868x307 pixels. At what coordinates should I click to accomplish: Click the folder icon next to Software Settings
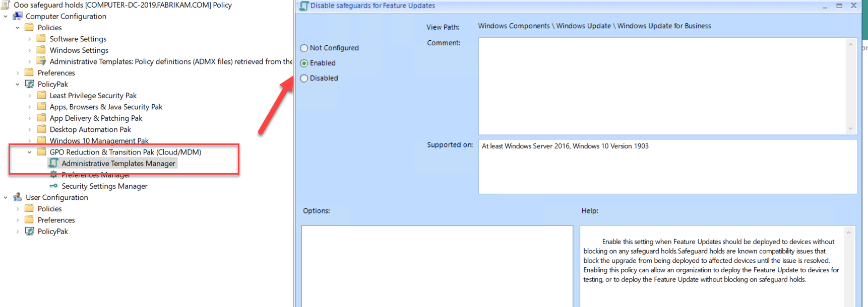pyautogui.click(x=41, y=39)
